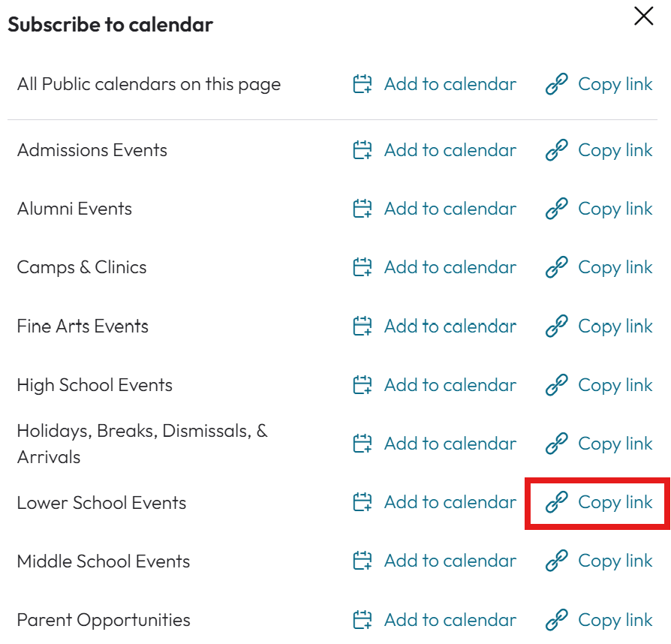The image size is (671, 644).
Task: Click the chain icon for Parent Opportunities
Action: [x=556, y=620]
